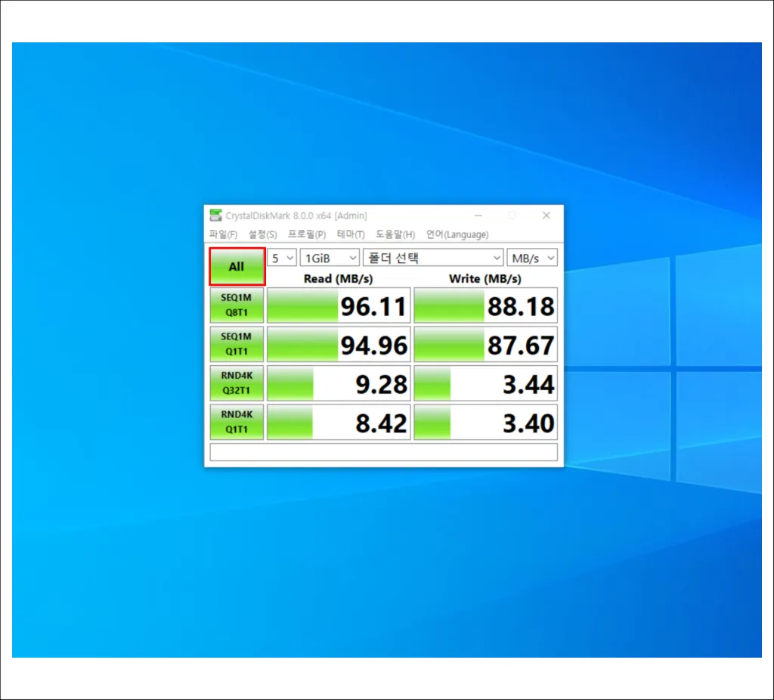Click the CrystalDiskMark title bar app icon
The height and width of the screenshot is (700, 774).
216,215
